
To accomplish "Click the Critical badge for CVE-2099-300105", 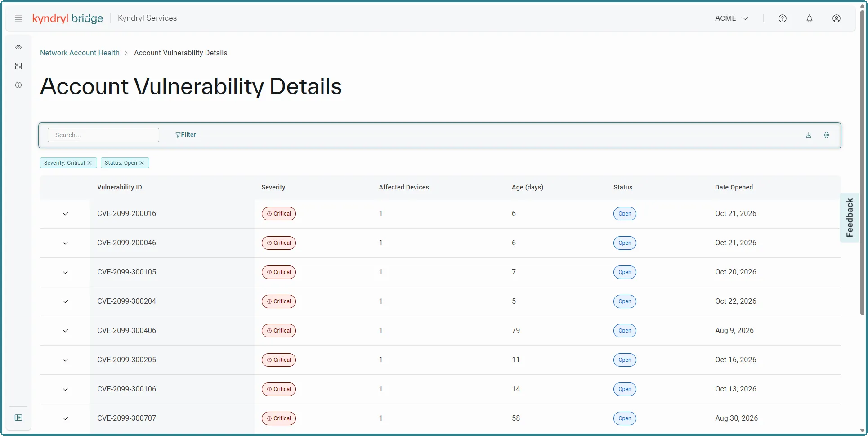I will click(279, 272).
